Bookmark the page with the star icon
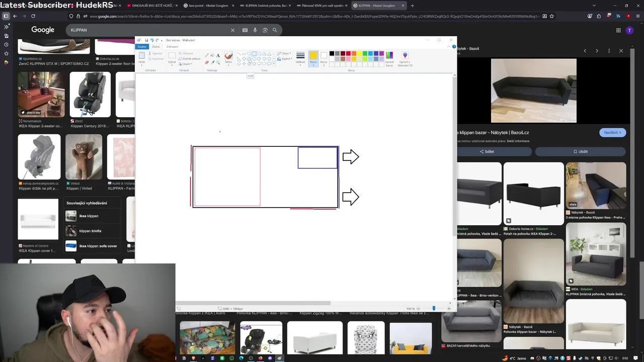 pyautogui.click(x=552, y=16)
